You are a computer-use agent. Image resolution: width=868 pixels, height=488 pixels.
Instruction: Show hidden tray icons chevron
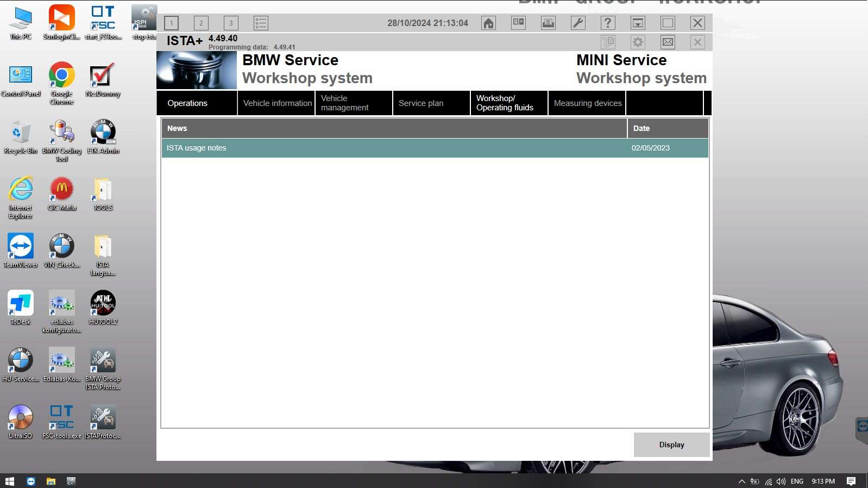coord(741,481)
